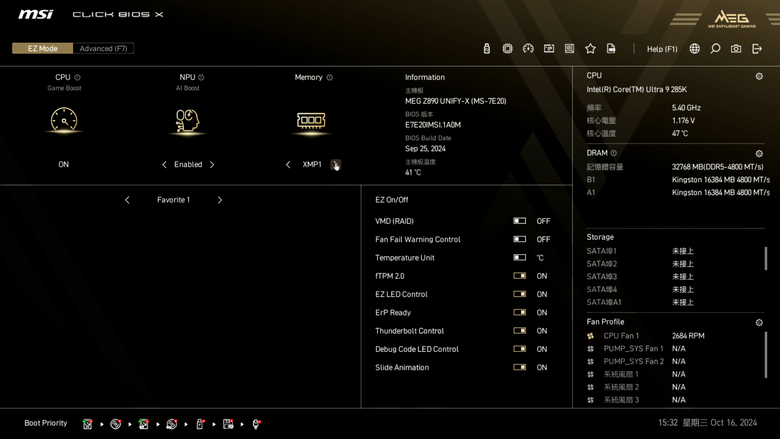This screenshot has height=439, width=780.
Task: Switch to the Advanced (F7) tab
Action: (103, 48)
